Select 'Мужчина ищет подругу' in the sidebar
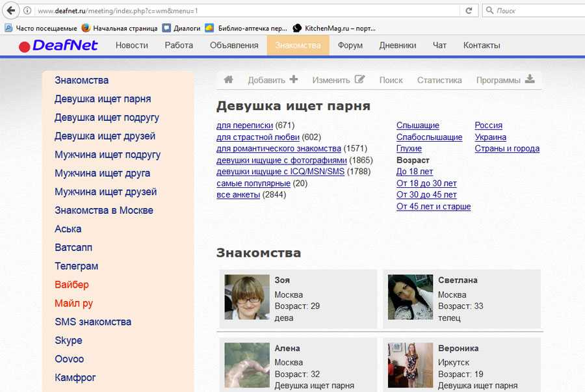 (107, 155)
